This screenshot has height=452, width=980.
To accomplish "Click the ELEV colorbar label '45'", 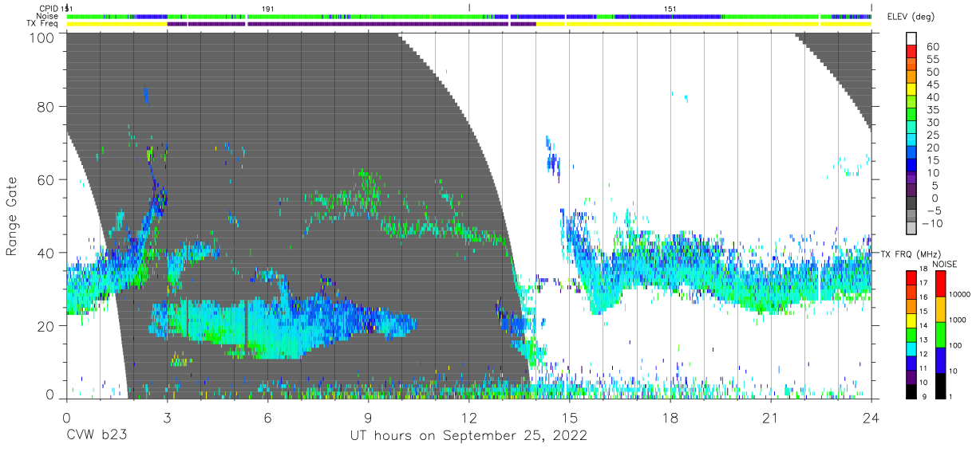I will pyautogui.click(x=932, y=85).
